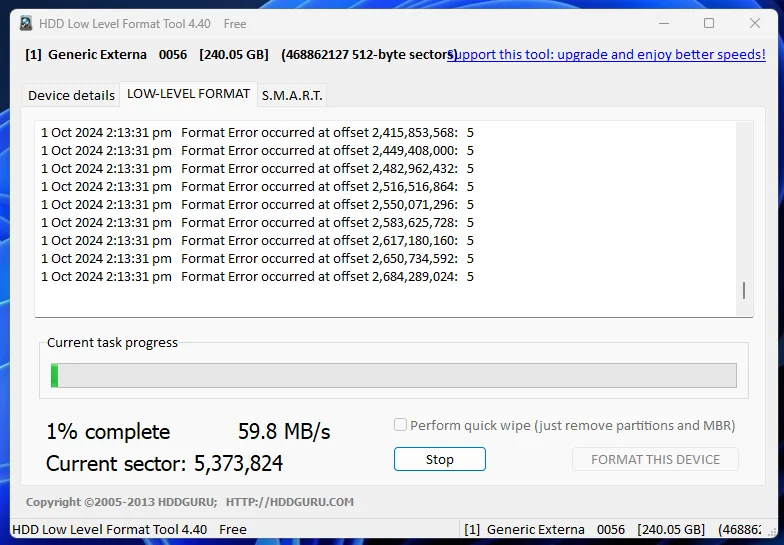Click the HDD Low Level Format Tool app icon
The height and width of the screenshot is (545, 784).
coord(26,24)
